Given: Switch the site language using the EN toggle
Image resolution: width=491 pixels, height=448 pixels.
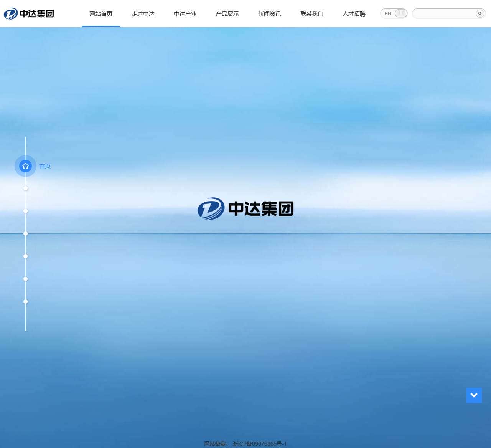Looking at the screenshot, I should click(x=394, y=13).
